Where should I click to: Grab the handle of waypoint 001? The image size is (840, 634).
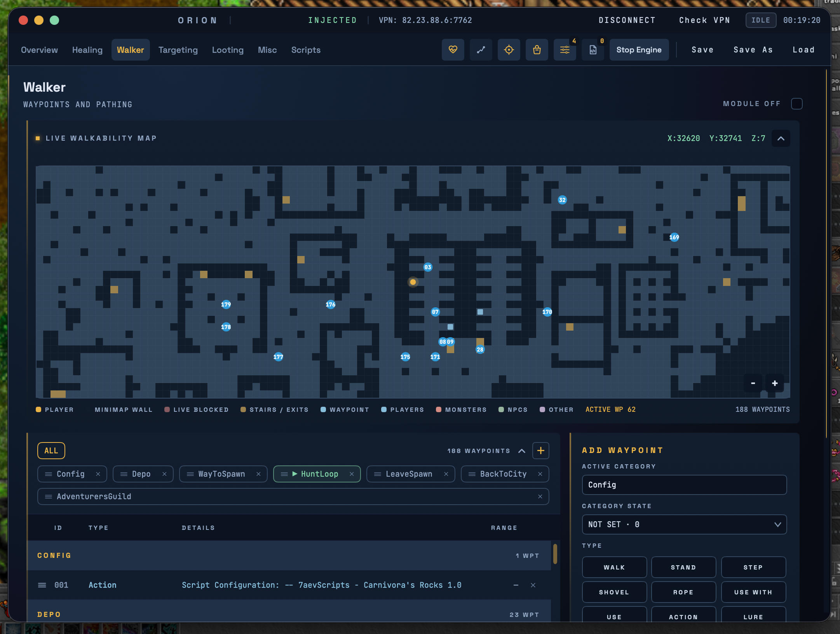[42, 585]
